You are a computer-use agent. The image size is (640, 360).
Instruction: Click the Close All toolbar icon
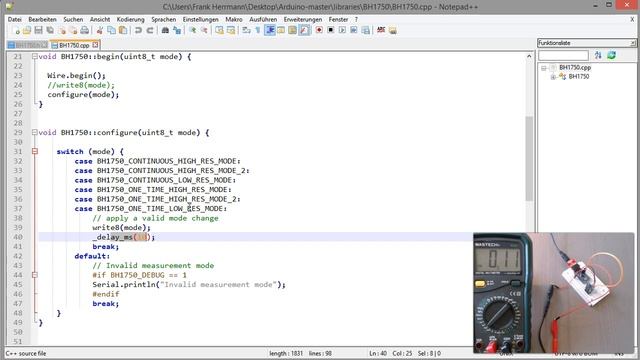(x=73, y=30)
